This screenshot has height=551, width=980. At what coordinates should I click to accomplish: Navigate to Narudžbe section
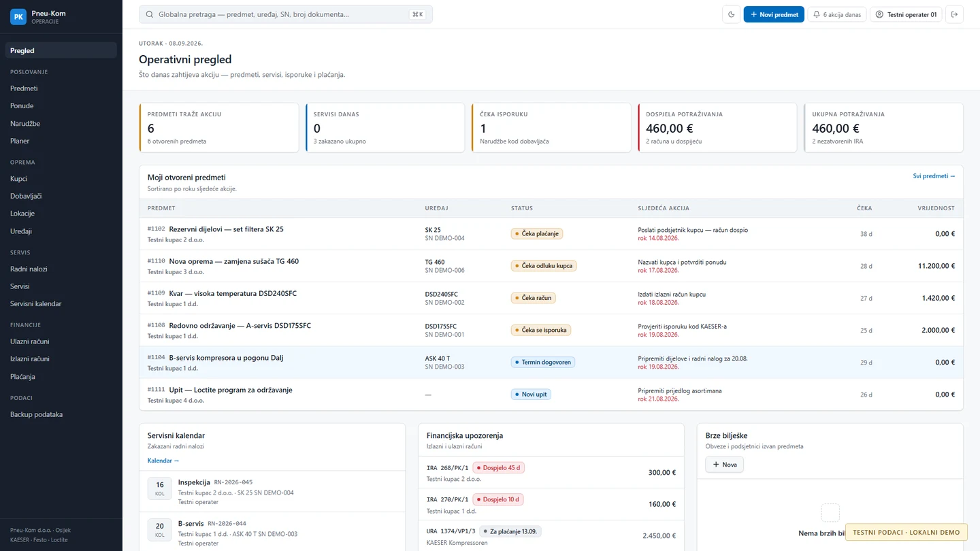coord(61,124)
